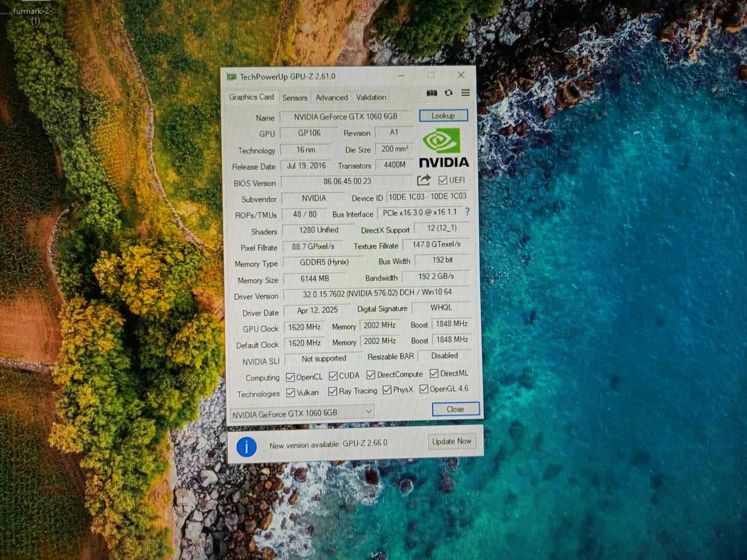Click the Texture Fillrate 147.8 GTexel/s value
The width and height of the screenshot is (747, 560).
coord(436,244)
